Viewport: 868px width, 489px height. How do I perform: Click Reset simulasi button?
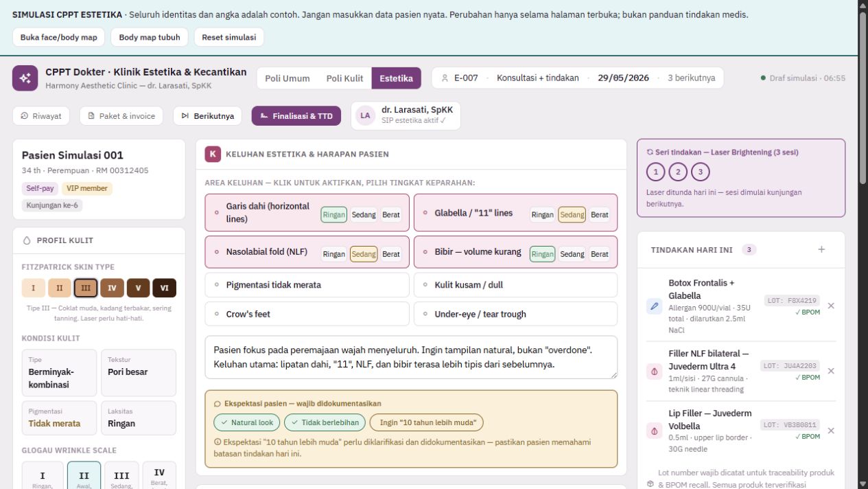pyautogui.click(x=228, y=37)
